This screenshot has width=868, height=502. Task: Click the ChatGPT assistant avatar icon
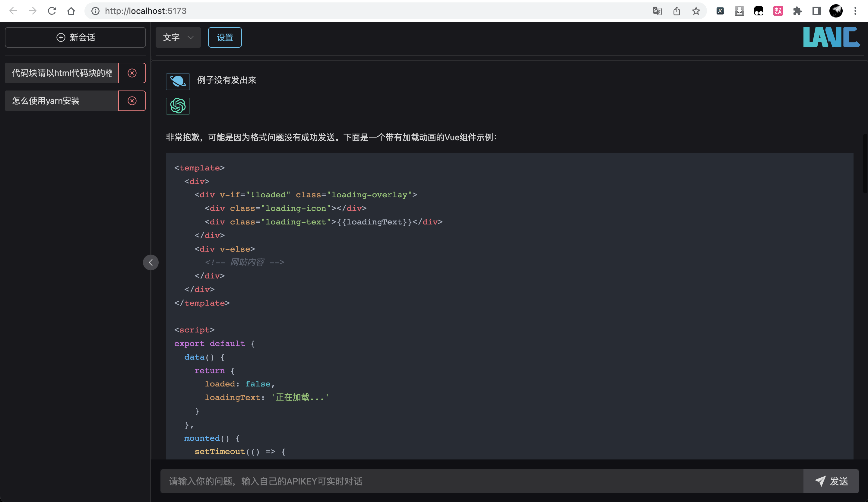click(178, 106)
